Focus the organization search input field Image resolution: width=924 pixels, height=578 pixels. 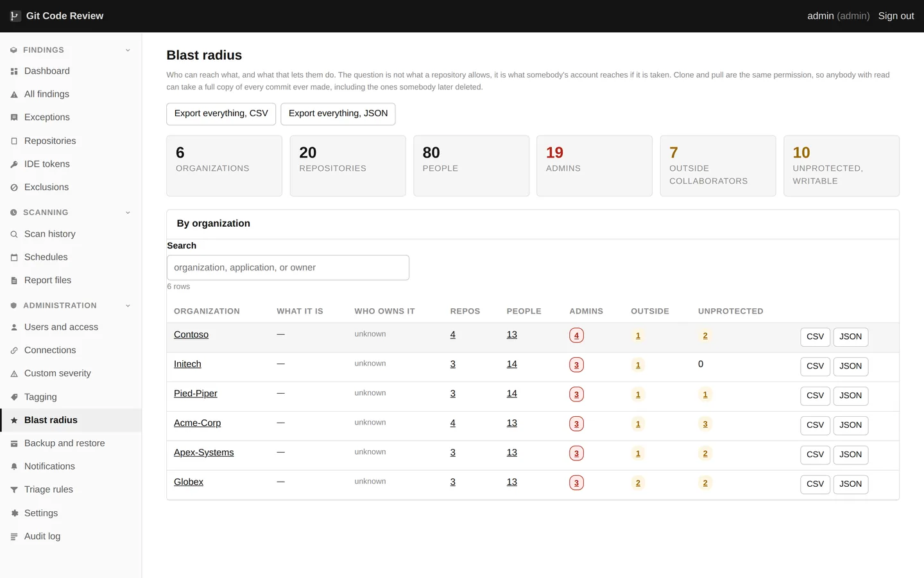point(288,268)
